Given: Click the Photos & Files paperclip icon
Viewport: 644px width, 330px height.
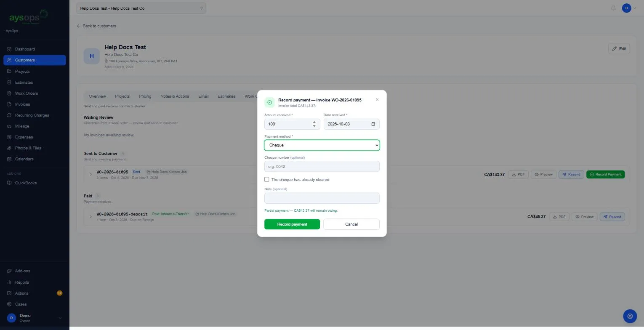Looking at the screenshot, I should [x=9, y=148].
